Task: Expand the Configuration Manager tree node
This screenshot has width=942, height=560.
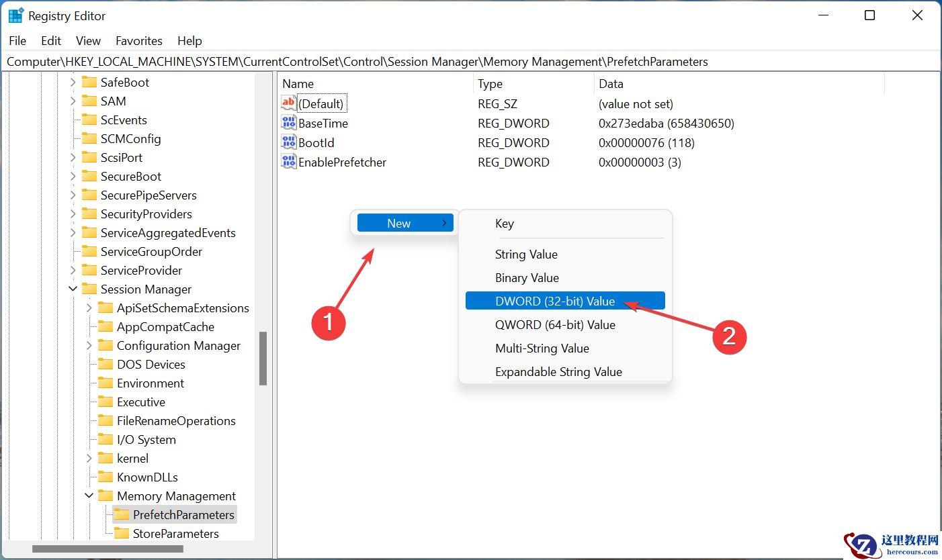Action: click(x=89, y=346)
